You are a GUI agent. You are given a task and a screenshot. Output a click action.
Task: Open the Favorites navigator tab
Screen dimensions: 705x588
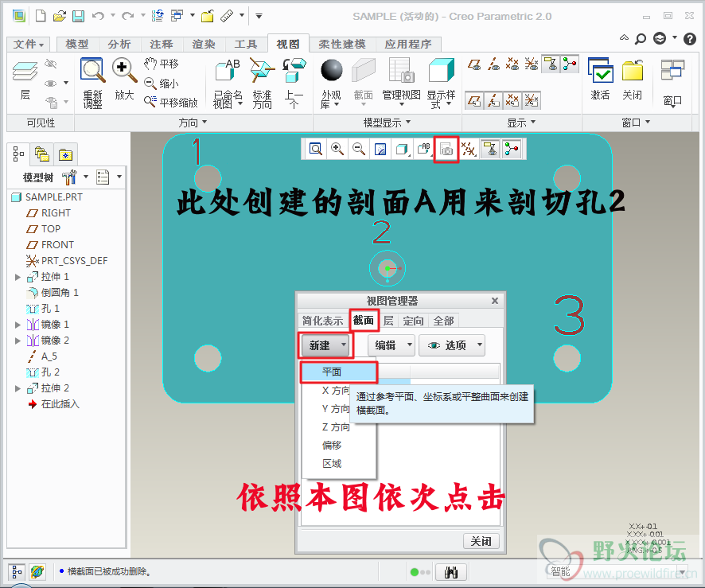click(65, 154)
